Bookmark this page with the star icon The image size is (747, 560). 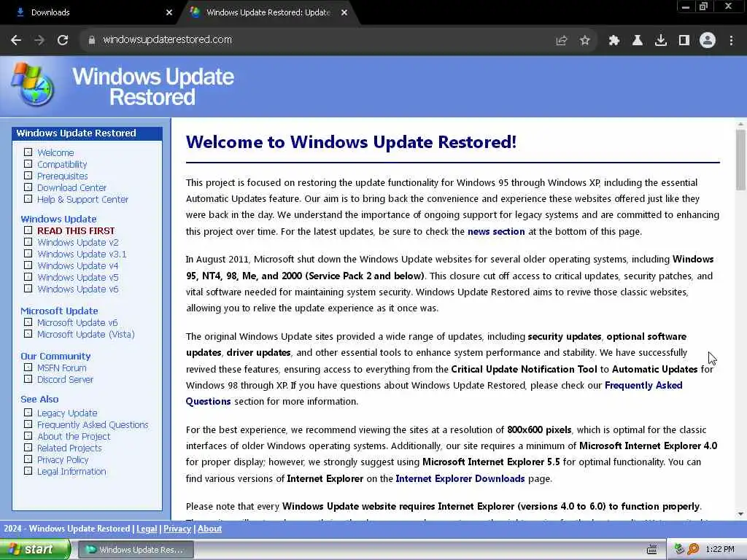pyautogui.click(x=584, y=41)
